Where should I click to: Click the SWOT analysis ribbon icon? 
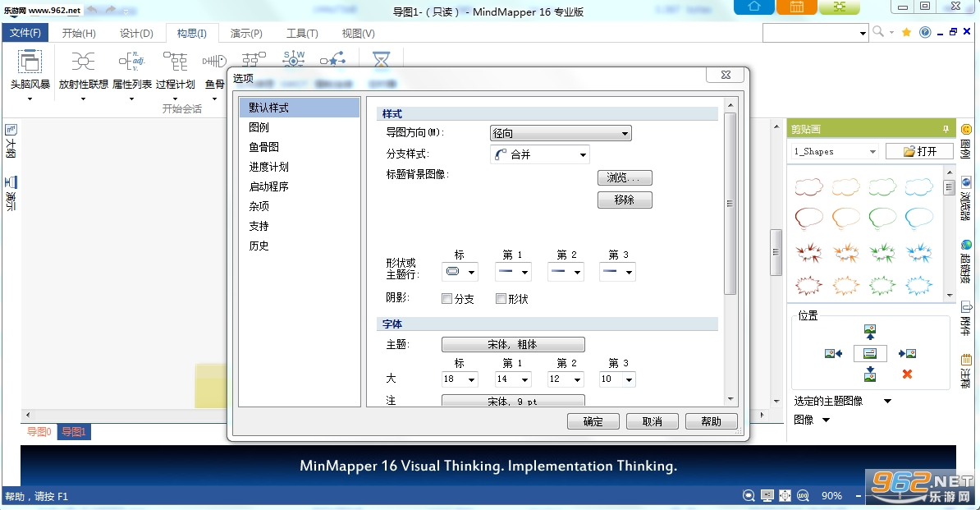point(294,59)
